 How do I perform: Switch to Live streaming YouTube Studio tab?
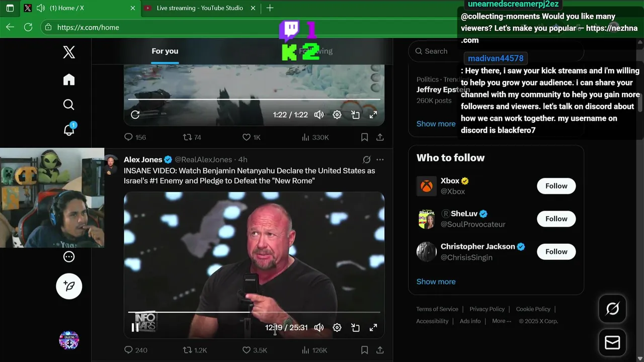[199, 8]
